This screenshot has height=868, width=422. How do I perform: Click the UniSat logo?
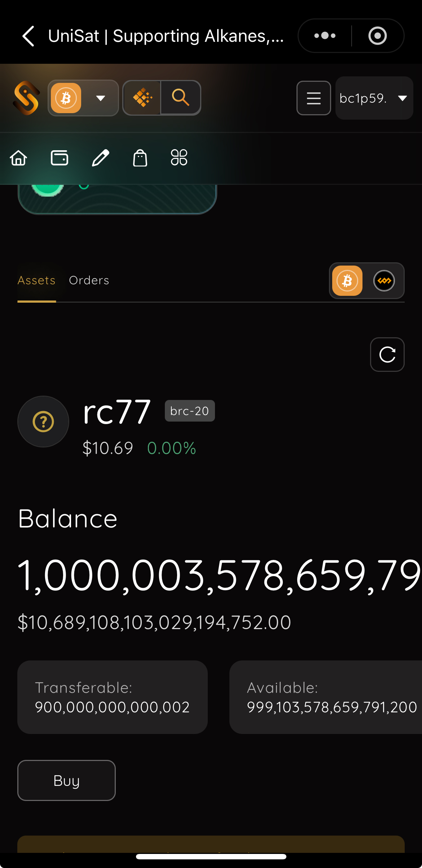tap(26, 98)
